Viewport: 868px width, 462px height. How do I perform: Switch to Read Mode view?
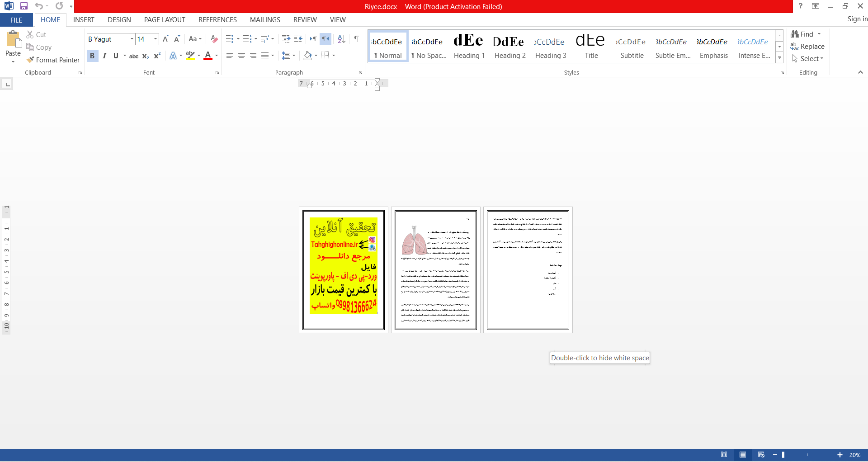click(x=724, y=455)
